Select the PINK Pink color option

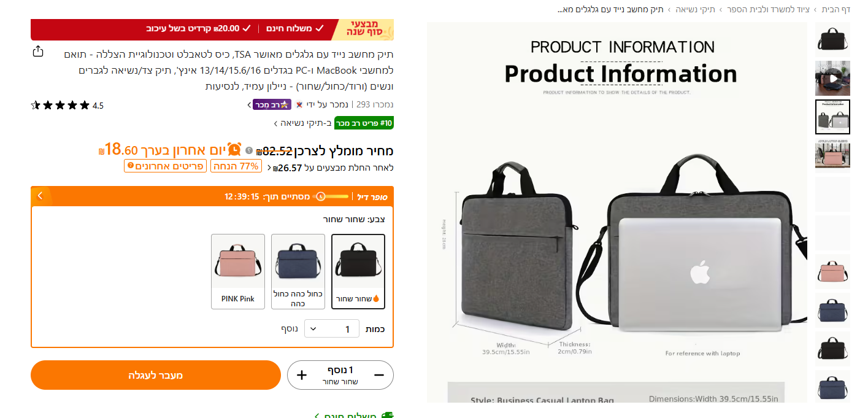point(238,271)
